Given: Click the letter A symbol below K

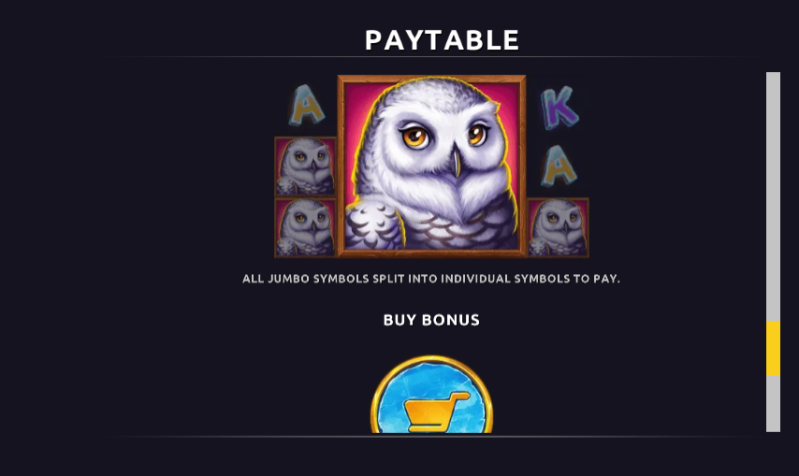Looking at the screenshot, I should [559, 166].
